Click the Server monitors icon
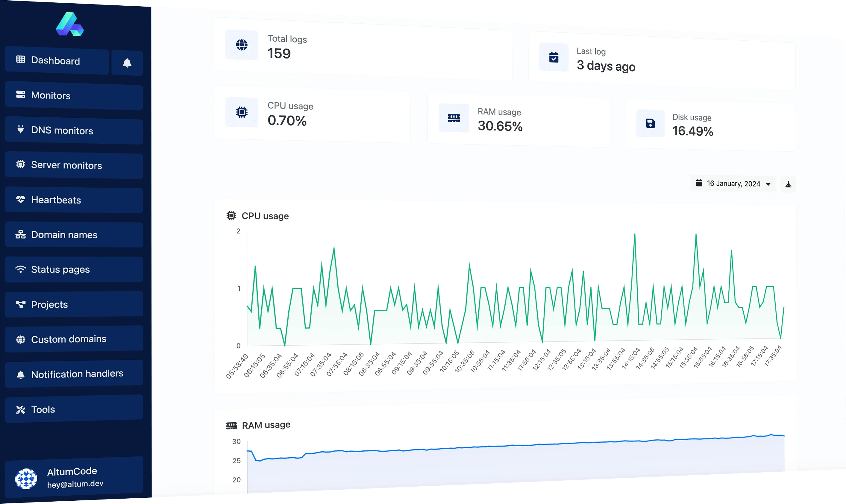 click(x=20, y=165)
